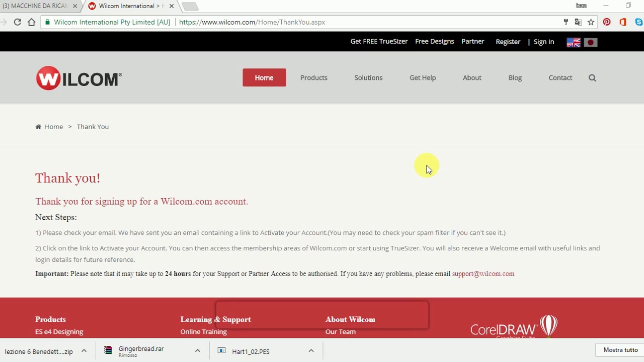Go to Home in the breadcrumb

54,127
